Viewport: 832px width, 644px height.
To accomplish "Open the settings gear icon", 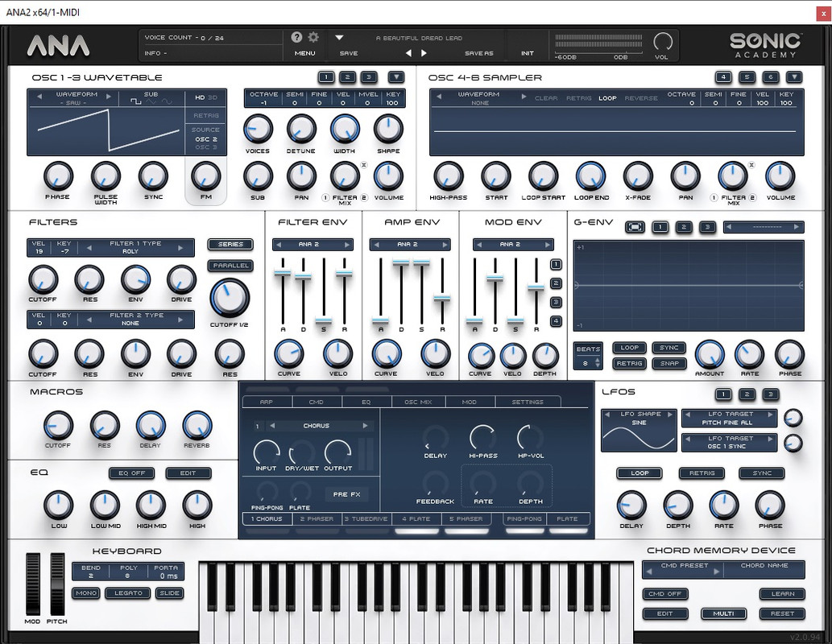I will [x=313, y=37].
